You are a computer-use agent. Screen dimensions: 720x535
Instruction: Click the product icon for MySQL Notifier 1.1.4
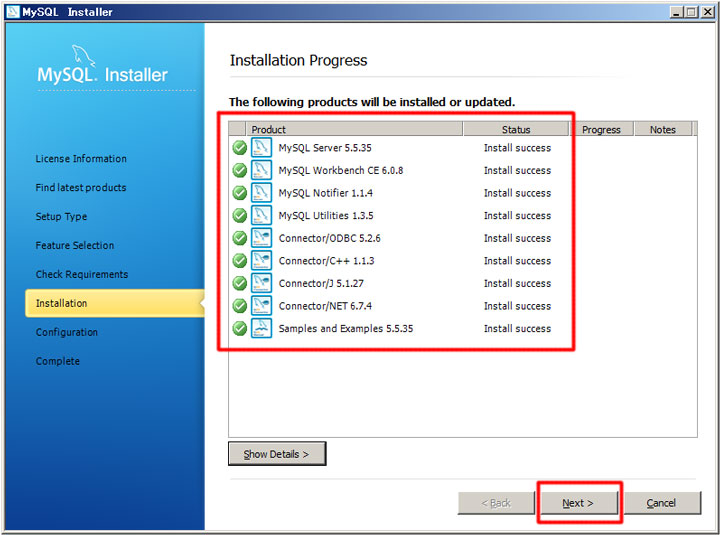261,193
